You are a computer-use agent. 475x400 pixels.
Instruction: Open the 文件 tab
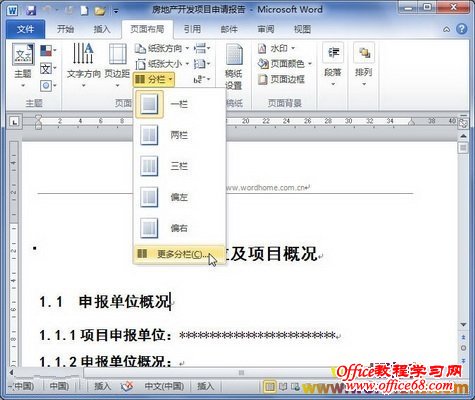coord(25,29)
